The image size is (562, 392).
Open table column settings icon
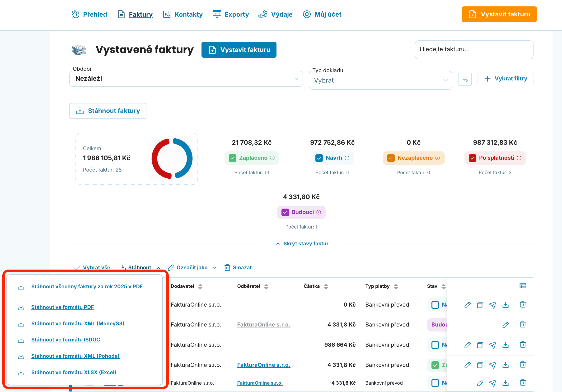(523, 285)
